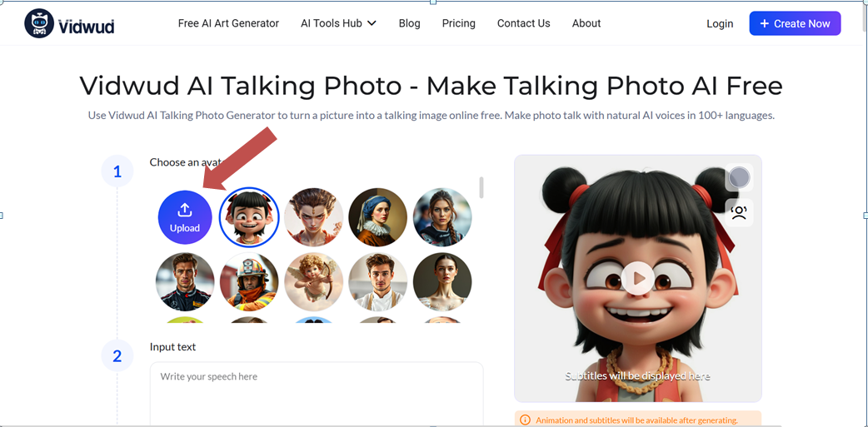This screenshot has width=868, height=427.
Task: Select the race car driver avatar
Action: (x=185, y=281)
